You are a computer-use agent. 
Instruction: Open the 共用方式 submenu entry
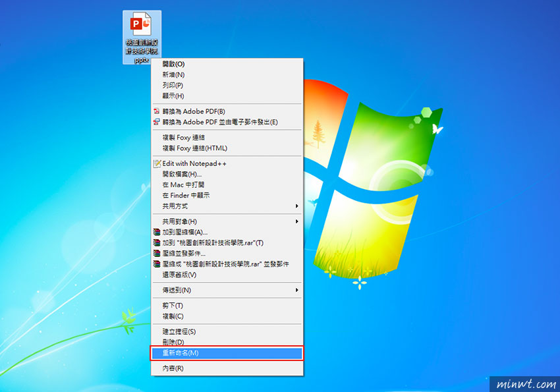click(227, 206)
